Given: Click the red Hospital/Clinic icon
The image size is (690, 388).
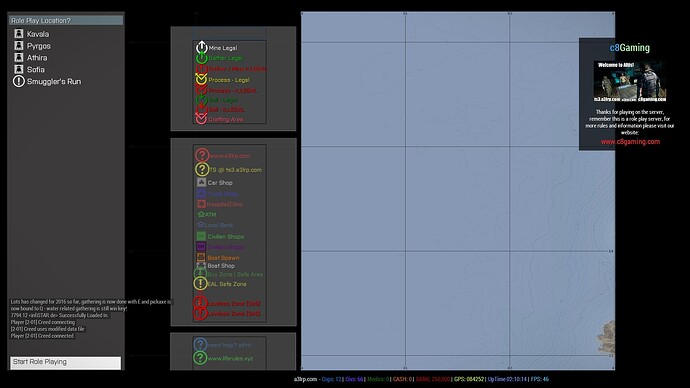Looking at the screenshot, I should pos(201,204).
